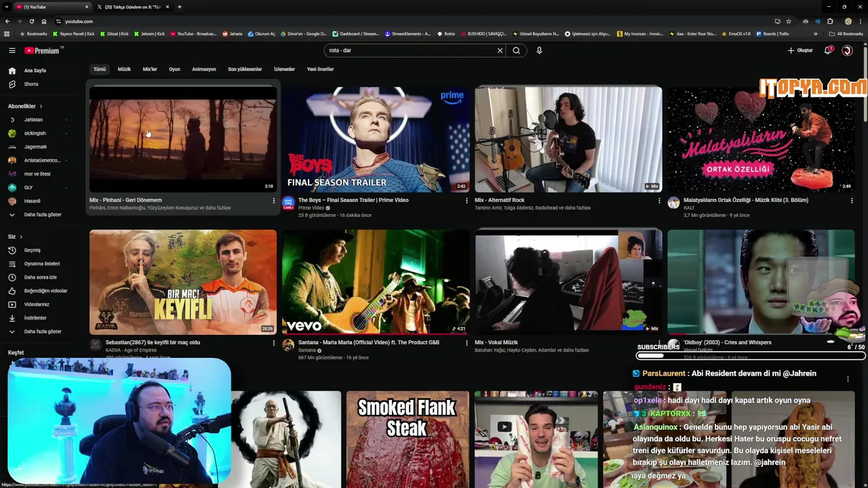The height and width of the screenshot is (488, 868).
Task: Play Pinhani Geri Dönemem mix thumbnail
Action: click(183, 139)
